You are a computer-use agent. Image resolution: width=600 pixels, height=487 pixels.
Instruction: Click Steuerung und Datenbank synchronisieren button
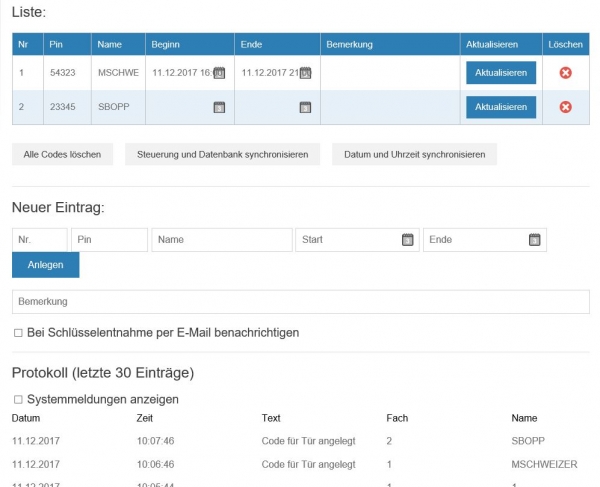click(222, 155)
